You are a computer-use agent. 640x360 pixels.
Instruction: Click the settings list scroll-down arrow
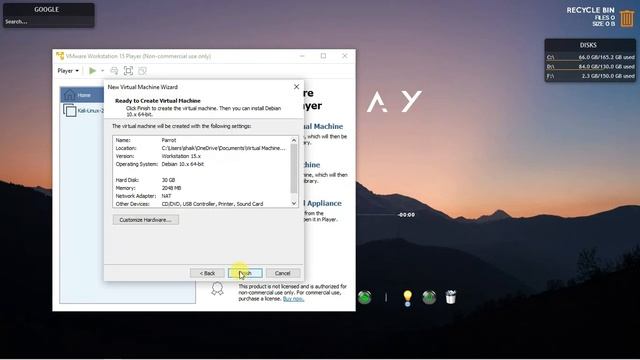click(x=294, y=203)
